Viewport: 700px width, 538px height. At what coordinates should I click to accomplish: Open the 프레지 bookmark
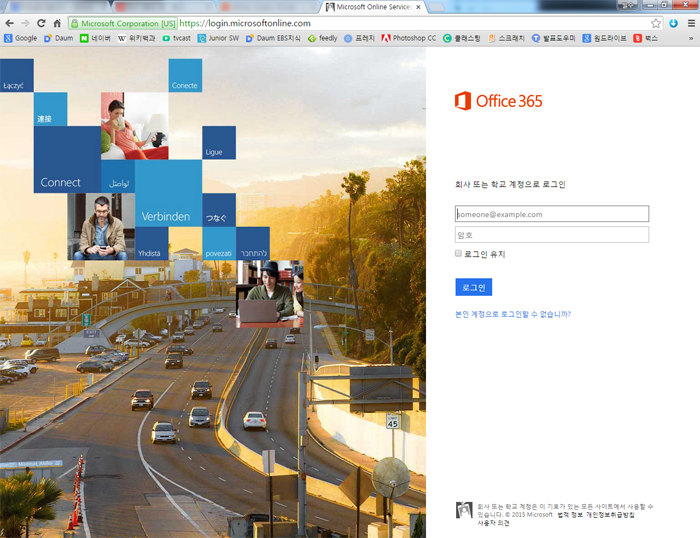pos(359,38)
